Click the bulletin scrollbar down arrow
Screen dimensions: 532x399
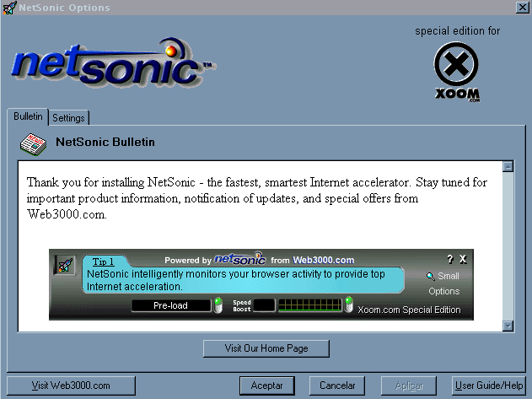tap(508, 326)
